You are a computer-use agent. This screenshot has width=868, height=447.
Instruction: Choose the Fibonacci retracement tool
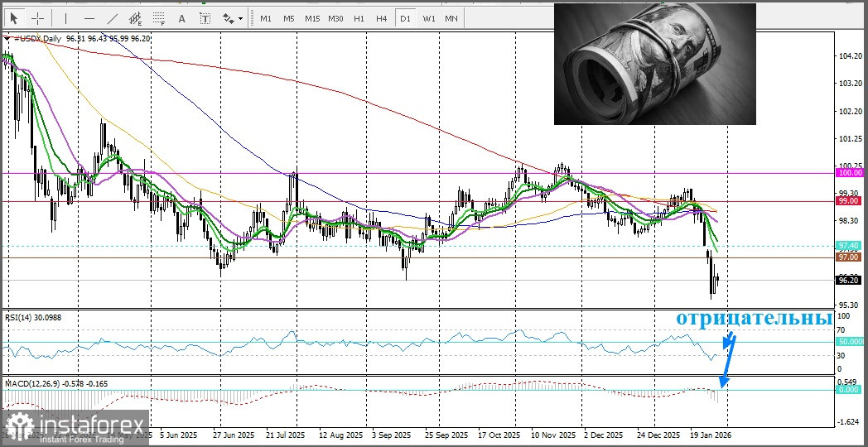point(158,18)
